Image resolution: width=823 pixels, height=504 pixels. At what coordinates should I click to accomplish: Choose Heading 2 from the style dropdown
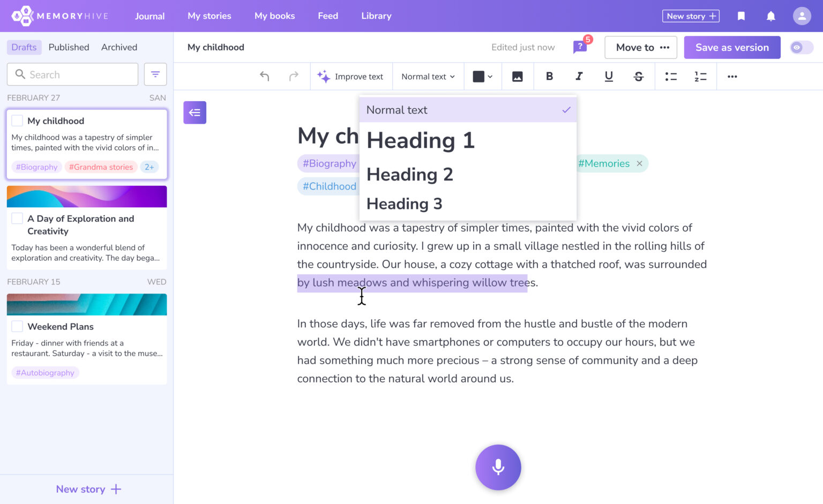[410, 175]
